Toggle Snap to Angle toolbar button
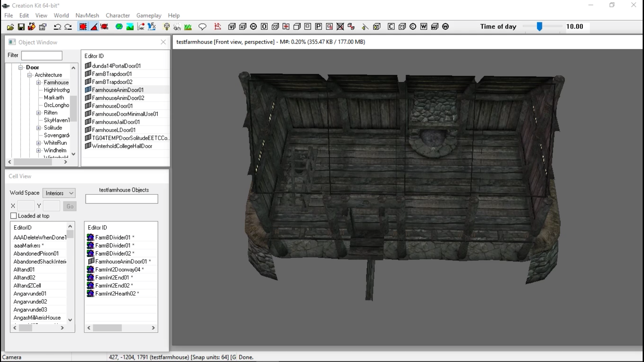This screenshot has width=644, height=362. [94, 27]
